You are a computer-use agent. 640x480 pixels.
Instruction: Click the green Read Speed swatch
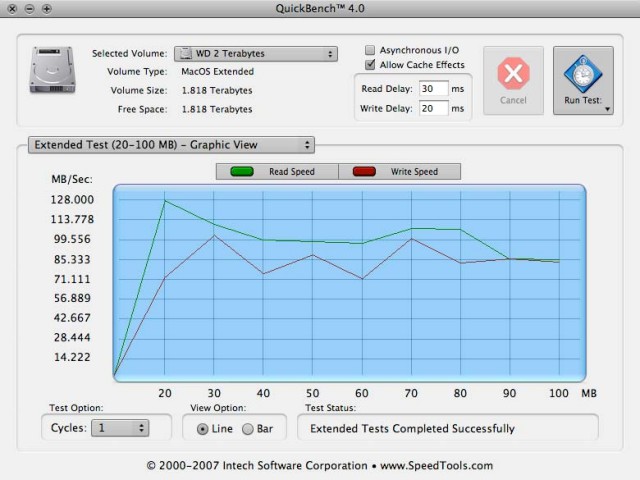[242, 171]
